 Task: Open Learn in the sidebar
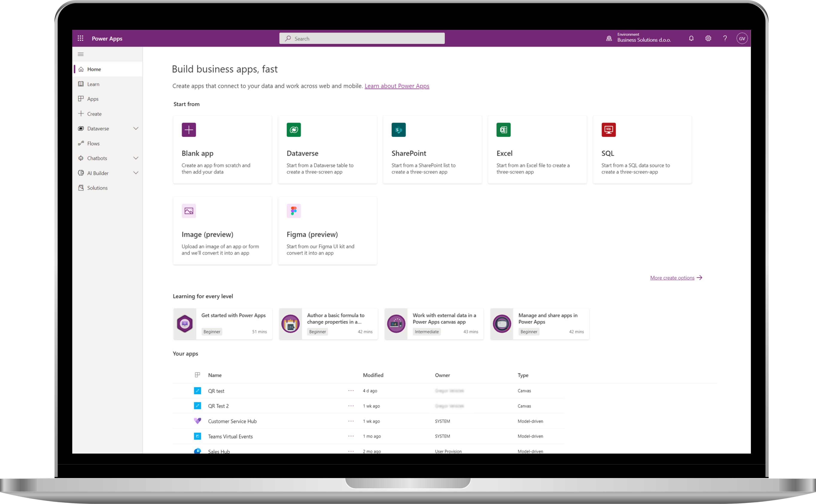(107, 84)
